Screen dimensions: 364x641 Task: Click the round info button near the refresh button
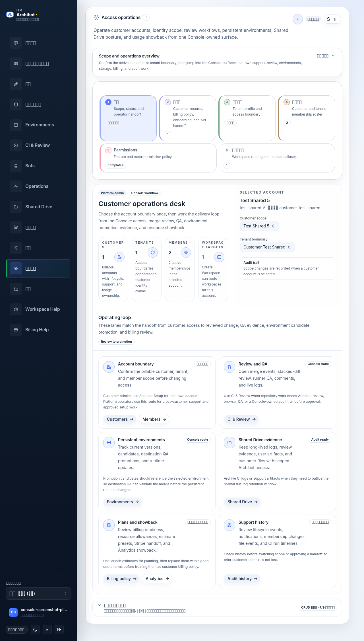point(298,19)
